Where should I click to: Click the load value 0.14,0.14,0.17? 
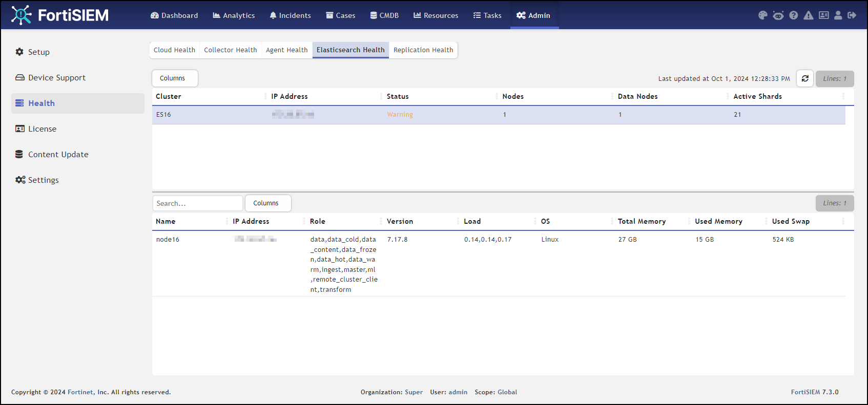pos(488,240)
